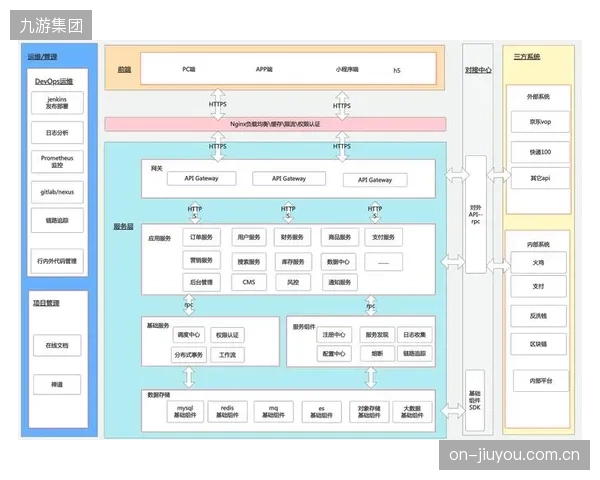Click the 项目管理 heading
This screenshot has height=480, width=600.
(x=46, y=303)
